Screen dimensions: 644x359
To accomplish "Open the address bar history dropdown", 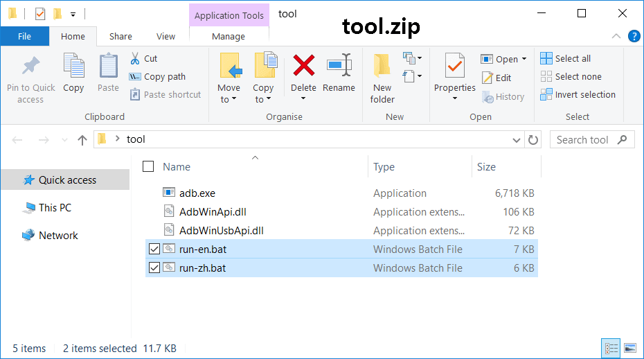I will [x=517, y=139].
